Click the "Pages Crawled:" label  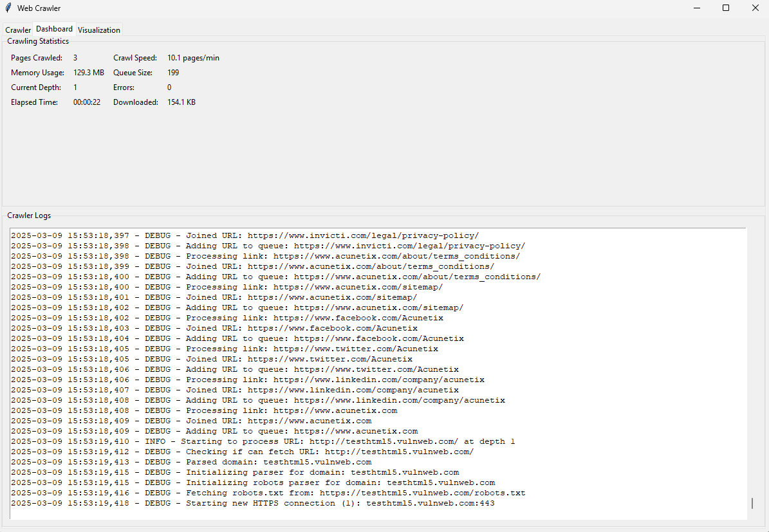(37, 58)
